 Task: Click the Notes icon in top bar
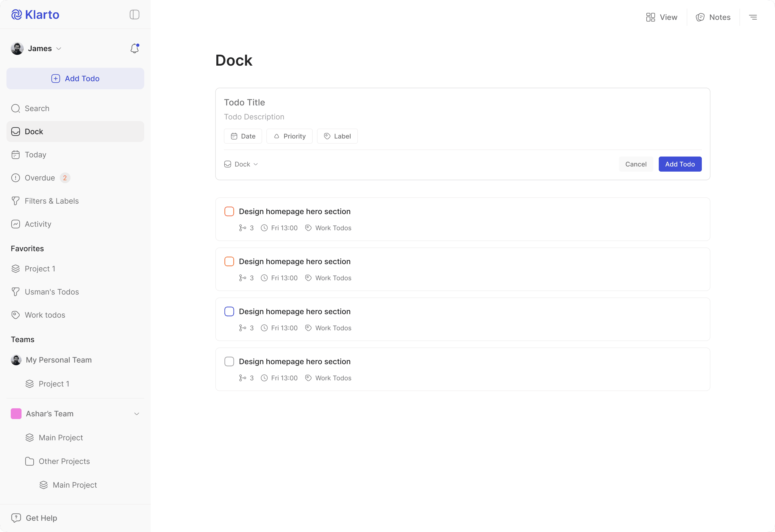[700, 17]
